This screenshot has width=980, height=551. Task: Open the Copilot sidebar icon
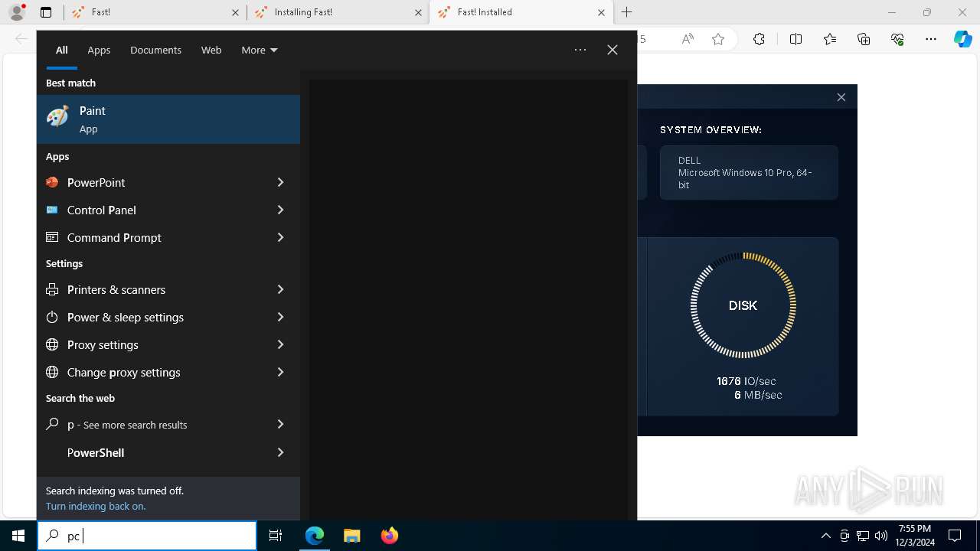(x=963, y=39)
